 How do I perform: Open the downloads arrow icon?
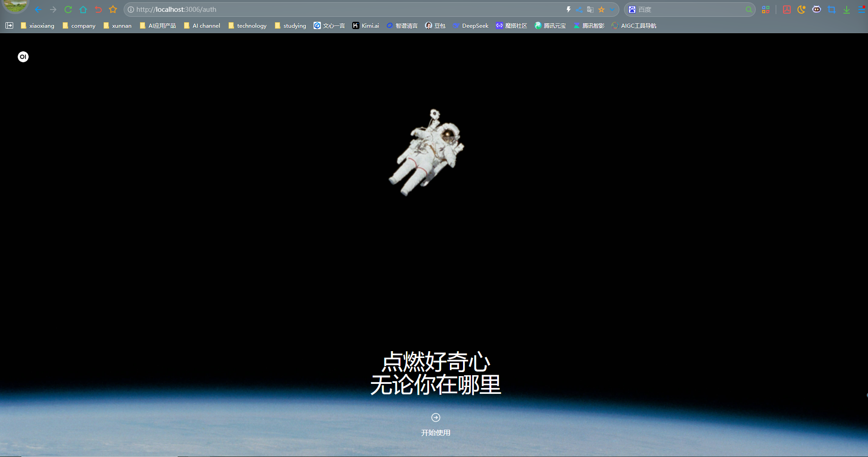(847, 10)
